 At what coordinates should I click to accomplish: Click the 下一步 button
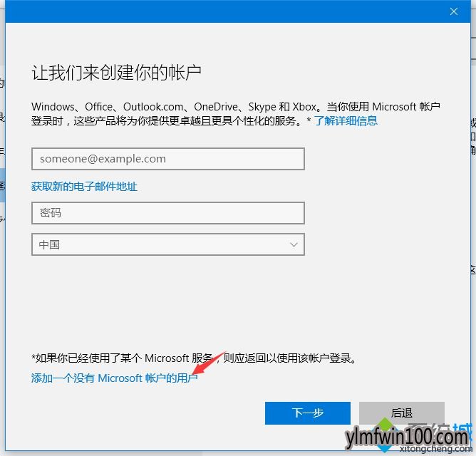click(x=308, y=413)
